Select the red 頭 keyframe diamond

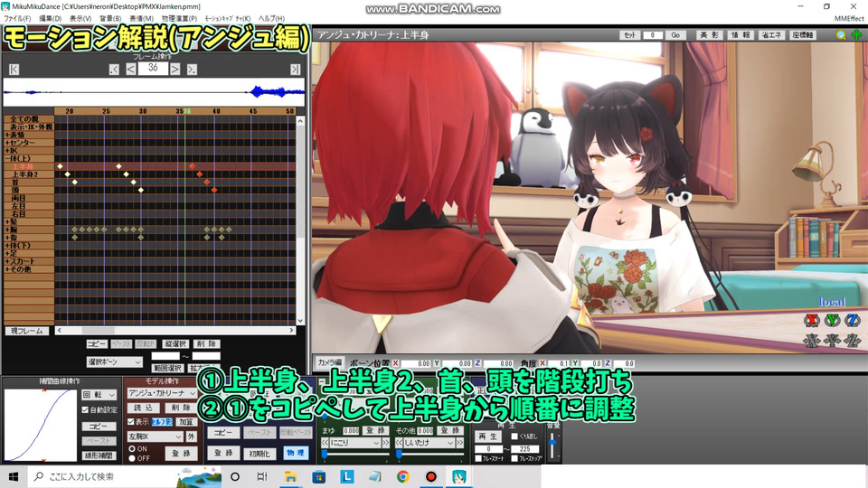[x=214, y=190]
